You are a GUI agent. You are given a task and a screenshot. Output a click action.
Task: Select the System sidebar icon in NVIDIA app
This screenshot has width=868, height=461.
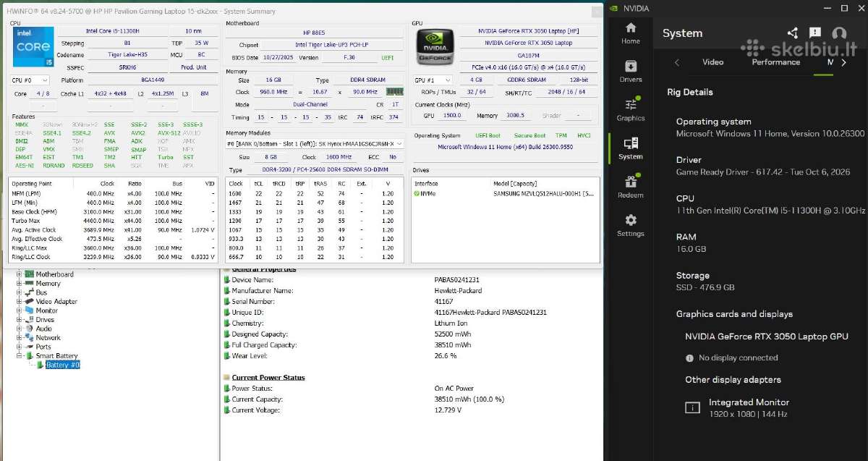click(630, 148)
